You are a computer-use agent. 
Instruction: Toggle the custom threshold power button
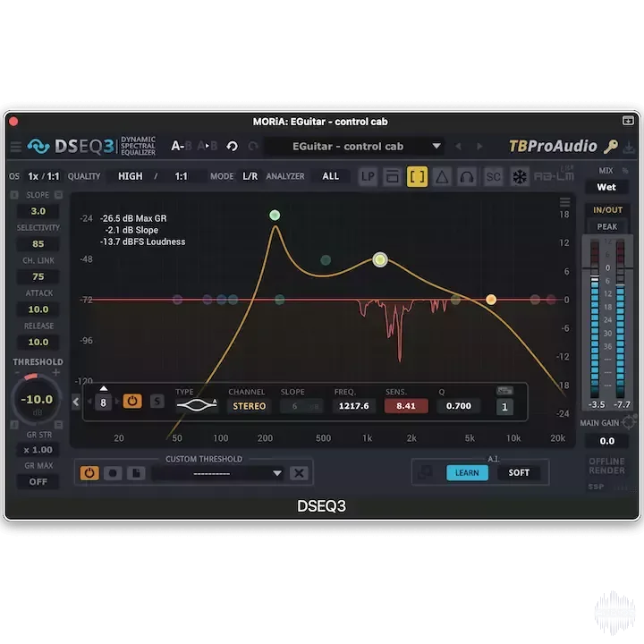pyautogui.click(x=89, y=473)
